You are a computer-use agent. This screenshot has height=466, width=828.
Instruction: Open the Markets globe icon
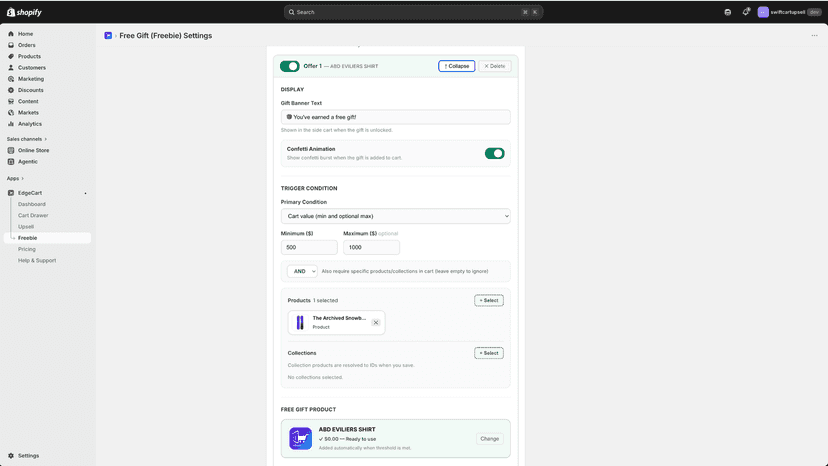(x=11, y=113)
